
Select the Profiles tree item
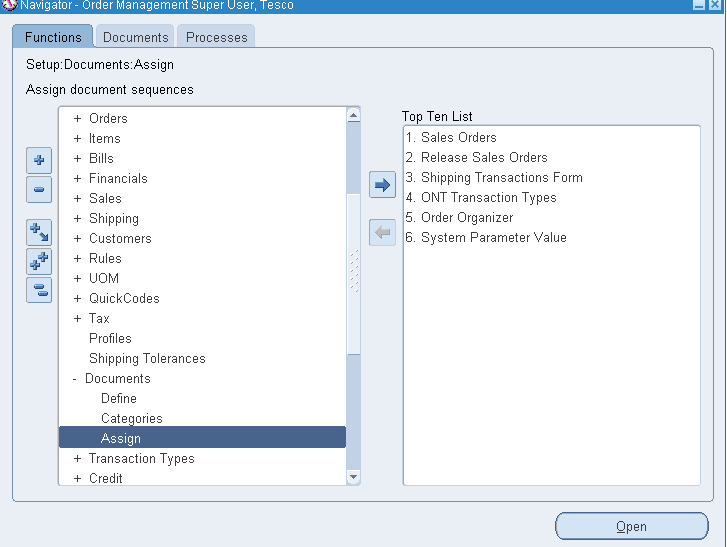click(x=110, y=339)
